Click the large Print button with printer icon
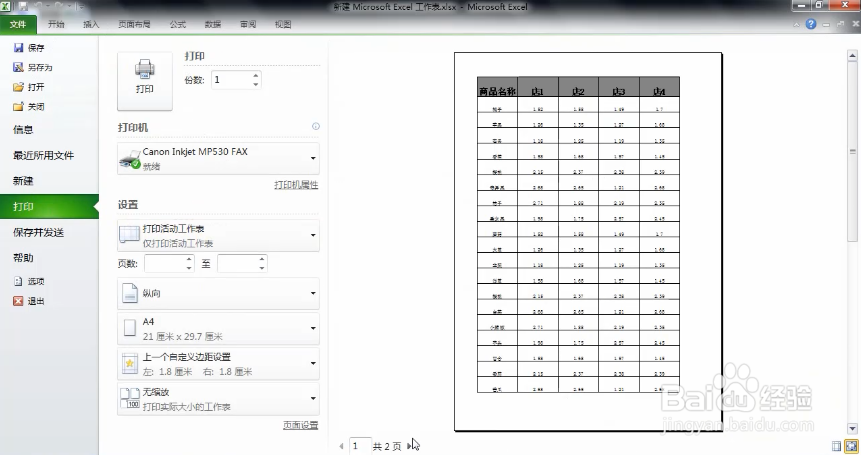 tap(145, 81)
